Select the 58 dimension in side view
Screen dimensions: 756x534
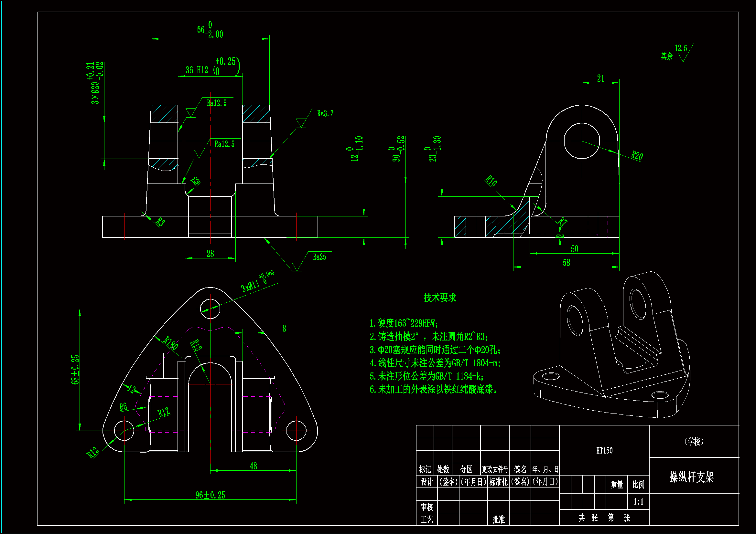(566, 262)
